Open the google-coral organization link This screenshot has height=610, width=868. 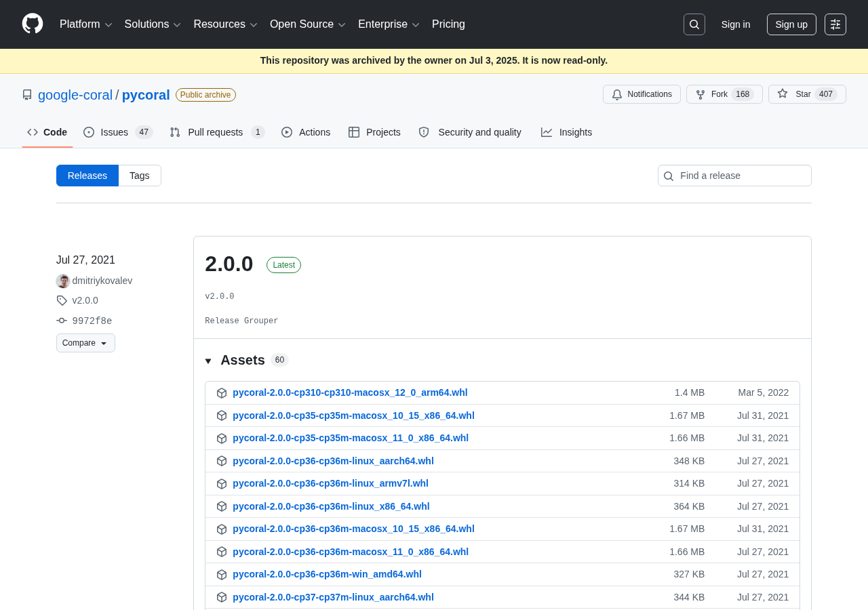click(75, 95)
